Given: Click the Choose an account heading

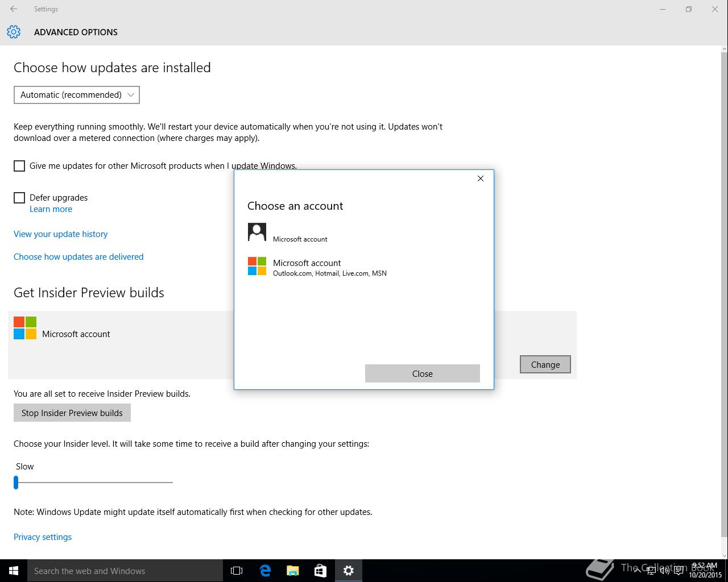Looking at the screenshot, I should 295,206.
